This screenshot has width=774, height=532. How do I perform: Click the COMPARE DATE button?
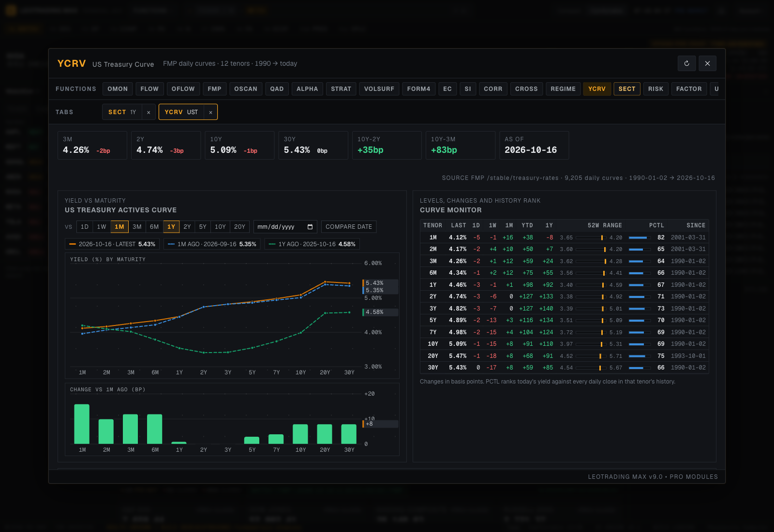(x=349, y=227)
